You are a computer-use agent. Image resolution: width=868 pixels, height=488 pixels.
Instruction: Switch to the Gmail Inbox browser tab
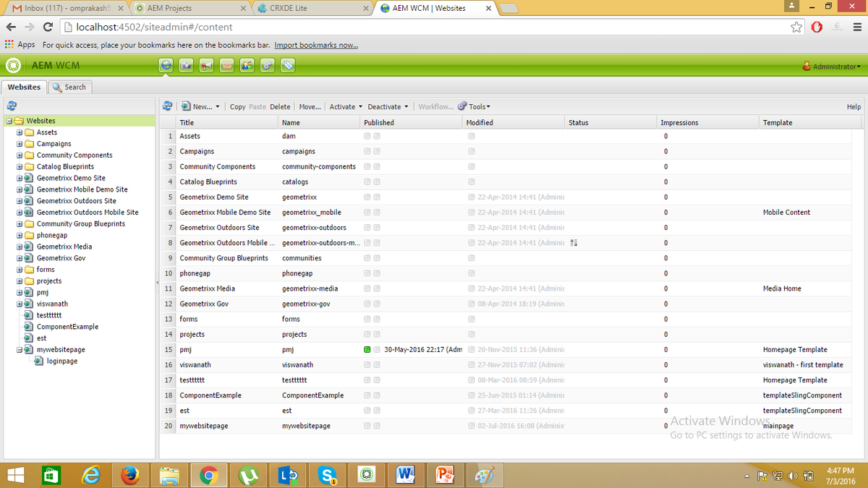[x=69, y=8]
